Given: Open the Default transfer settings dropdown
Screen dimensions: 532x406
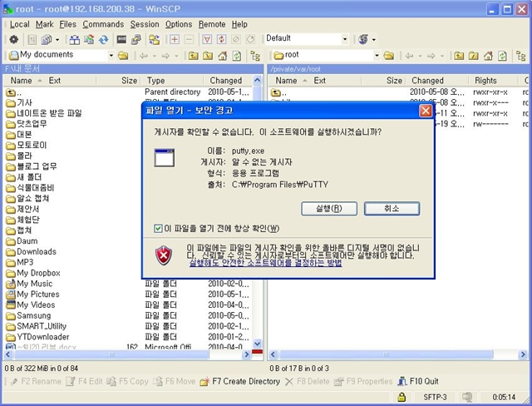Looking at the screenshot, I should pyautogui.click(x=345, y=39).
